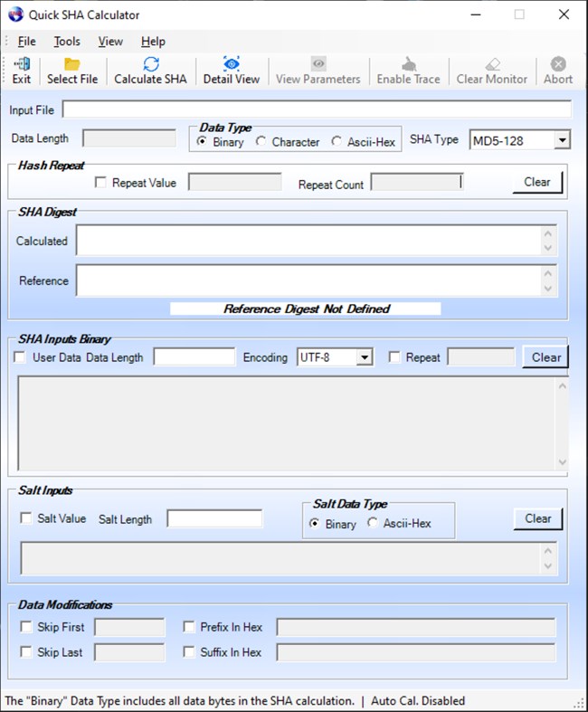
Task: Select Ascii-Hex data type radio button
Action: [336, 142]
